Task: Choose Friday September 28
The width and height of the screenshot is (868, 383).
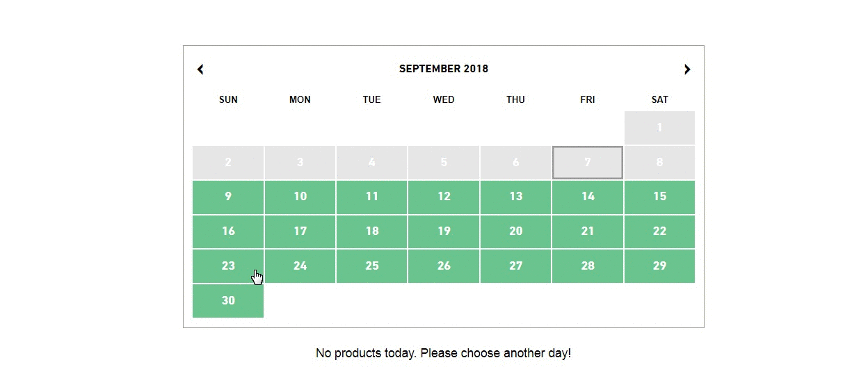Action: [x=588, y=266]
